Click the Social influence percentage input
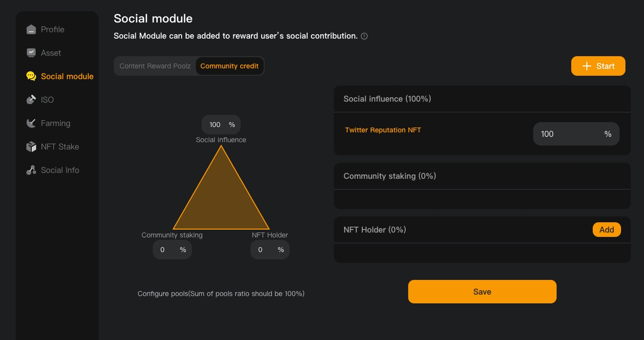The width and height of the screenshot is (644, 340). click(215, 125)
